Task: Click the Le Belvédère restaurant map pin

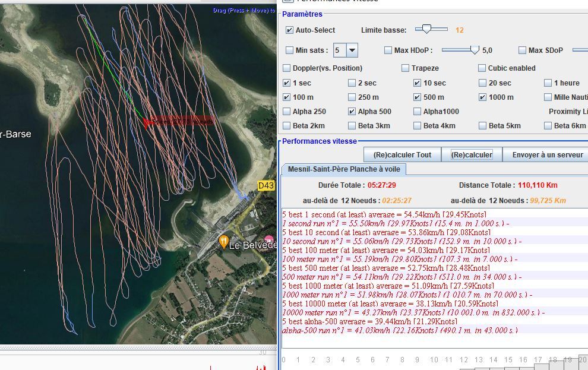Action: pos(223,242)
